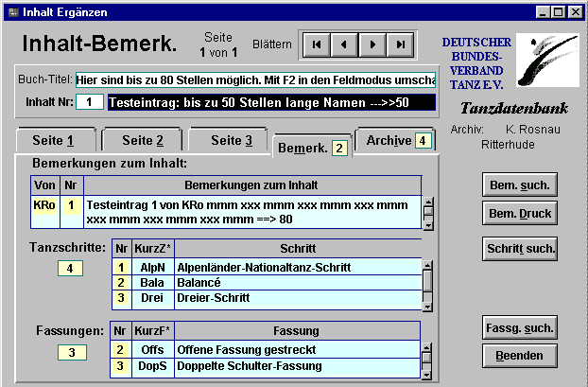Open window system menu icon in title bar

click(x=13, y=12)
